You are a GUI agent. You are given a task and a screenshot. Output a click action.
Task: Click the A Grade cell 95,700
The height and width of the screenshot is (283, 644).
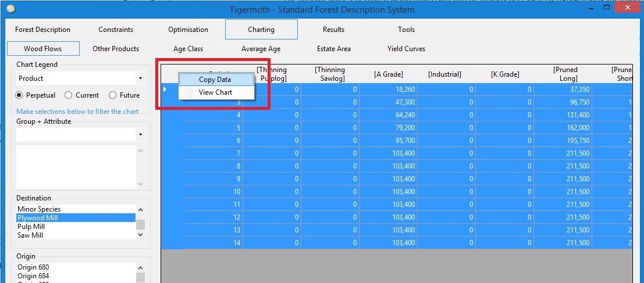[x=388, y=140]
